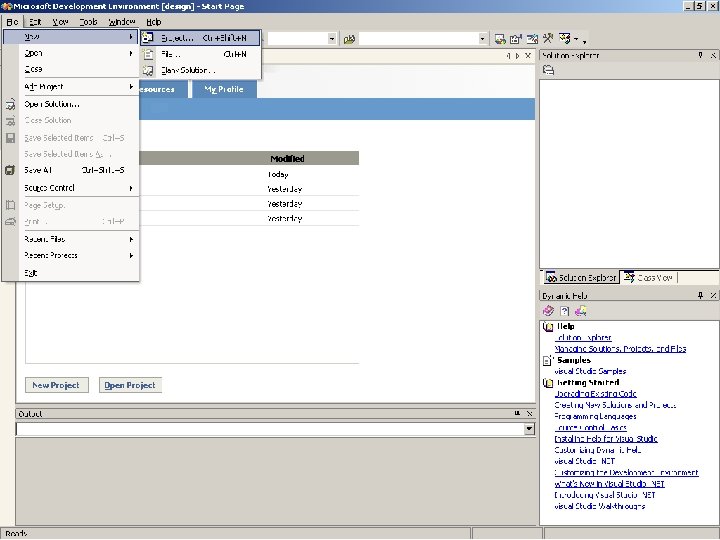720x540 pixels.
Task: Open the Window menu
Action: (122, 22)
